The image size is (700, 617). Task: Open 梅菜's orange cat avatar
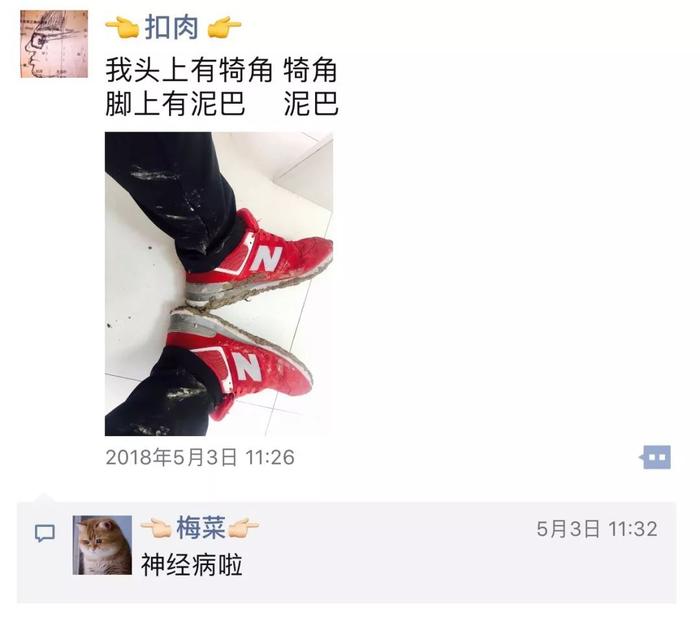[x=102, y=545]
